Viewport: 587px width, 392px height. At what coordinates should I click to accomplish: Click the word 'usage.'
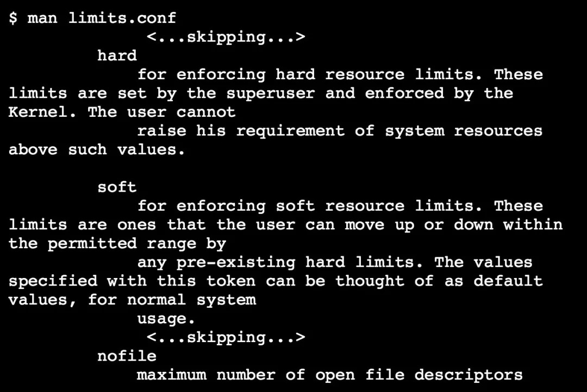(x=166, y=319)
